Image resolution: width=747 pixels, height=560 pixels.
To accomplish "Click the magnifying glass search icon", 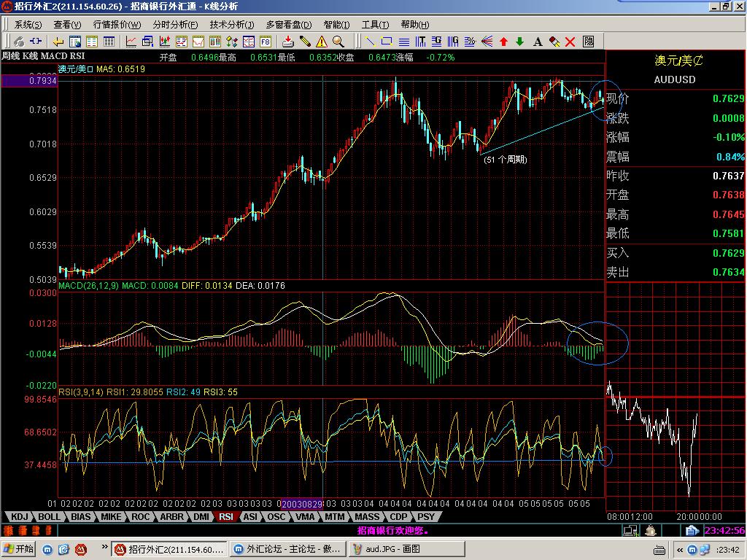I will tap(338, 42).
